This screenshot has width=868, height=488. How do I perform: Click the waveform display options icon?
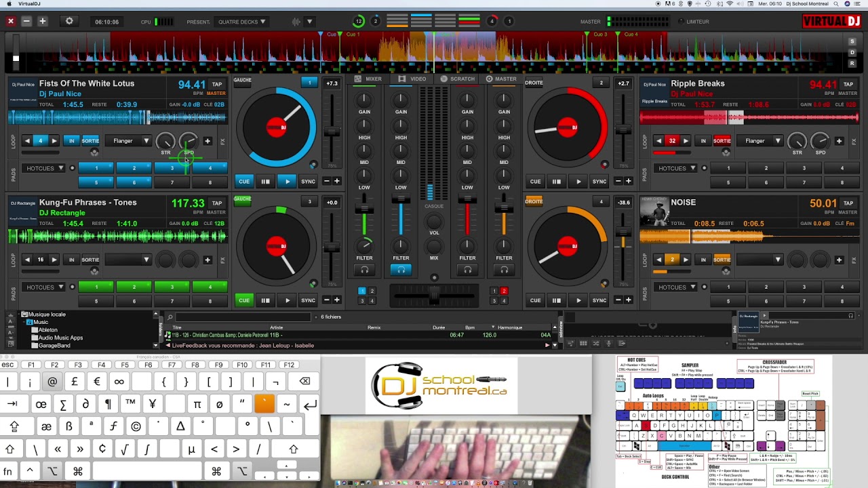tap(296, 22)
